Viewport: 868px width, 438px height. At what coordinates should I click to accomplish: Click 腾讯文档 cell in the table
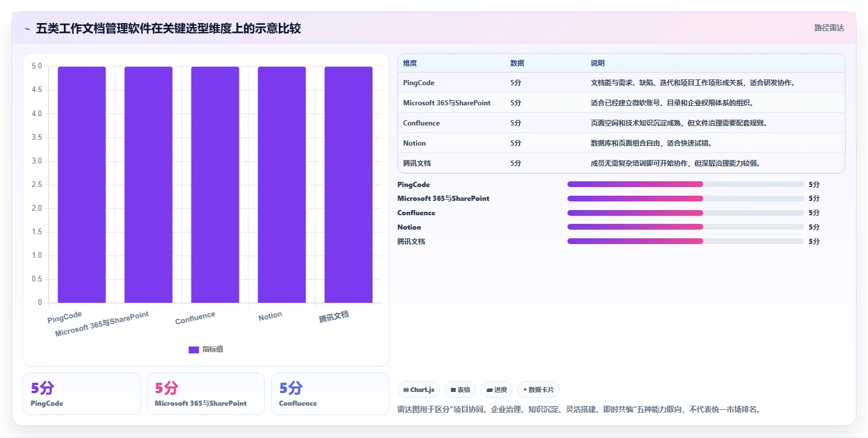(x=417, y=163)
